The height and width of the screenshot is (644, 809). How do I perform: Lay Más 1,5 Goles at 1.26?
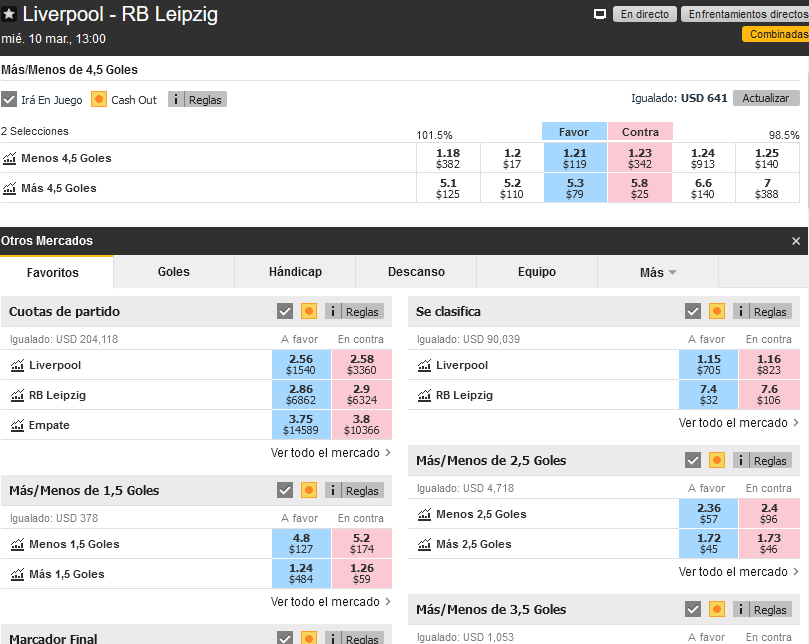click(x=362, y=573)
